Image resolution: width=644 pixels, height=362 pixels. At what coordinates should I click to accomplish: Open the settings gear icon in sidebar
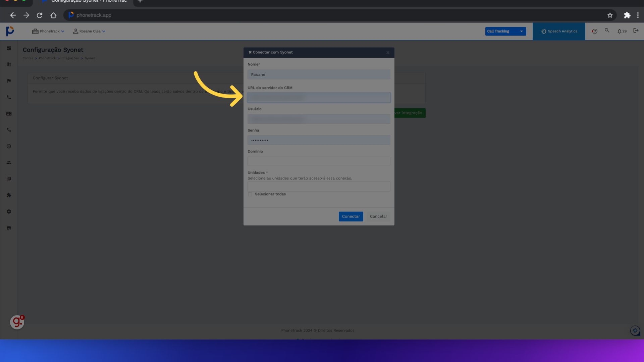(x=9, y=212)
